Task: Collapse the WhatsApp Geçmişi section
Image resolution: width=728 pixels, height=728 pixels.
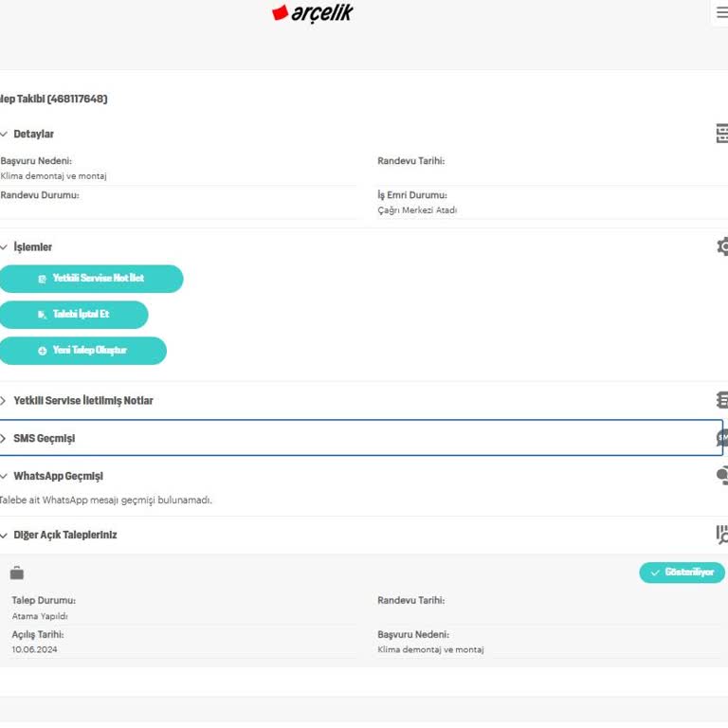Action: coord(4,477)
